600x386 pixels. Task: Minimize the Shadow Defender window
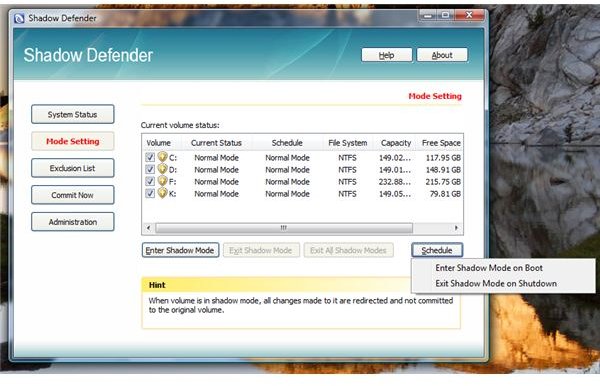pos(428,15)
